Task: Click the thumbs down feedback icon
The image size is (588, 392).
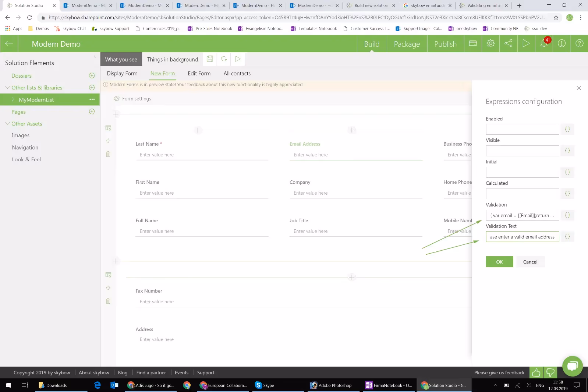Action: pos(550,372)
